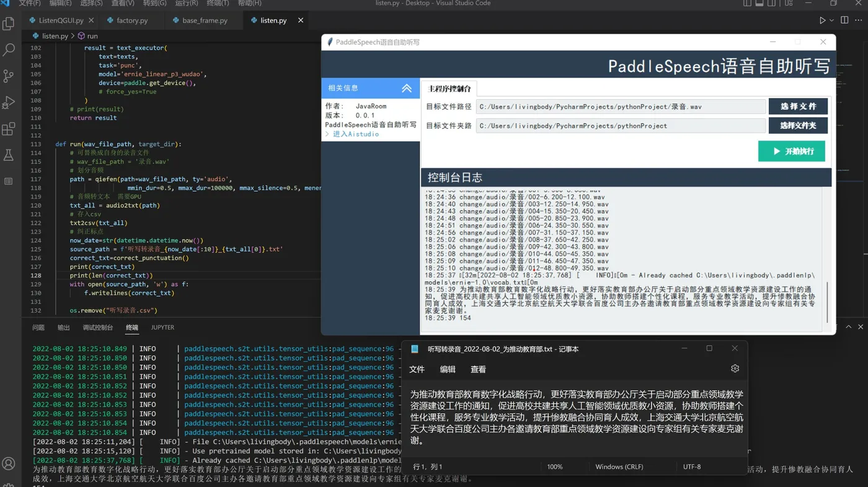Close the VS Code terminal panel

tap(861, 327)
